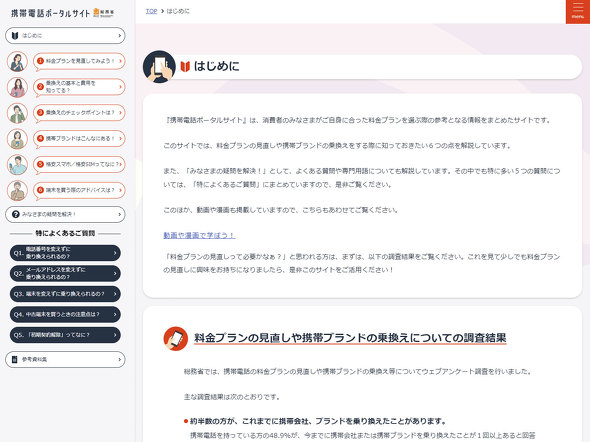Select the arrow on Q5. 「初期契約解除」ってなに？
The image size is (590, 442).
tap(115, 335)
